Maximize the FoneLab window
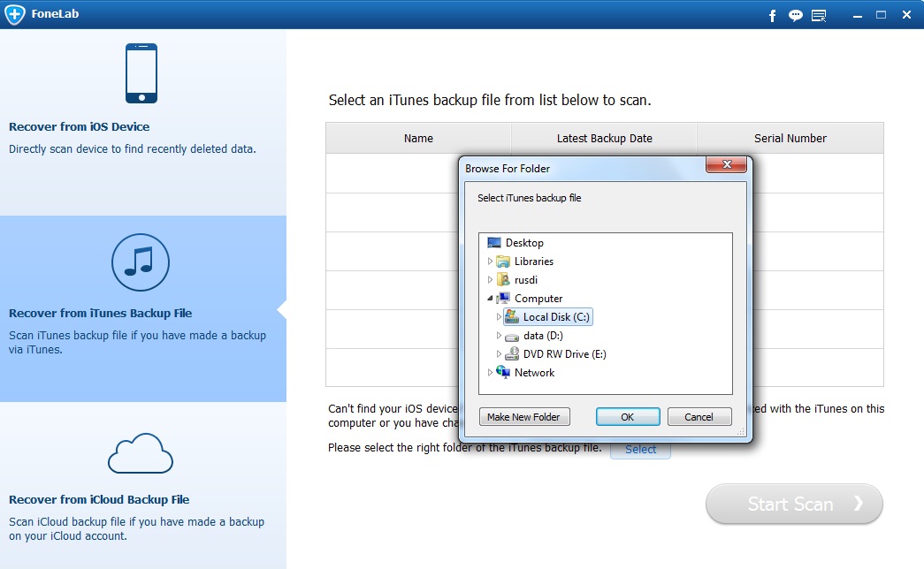Viewport: 924px width, 569px height. pos(881,15)
